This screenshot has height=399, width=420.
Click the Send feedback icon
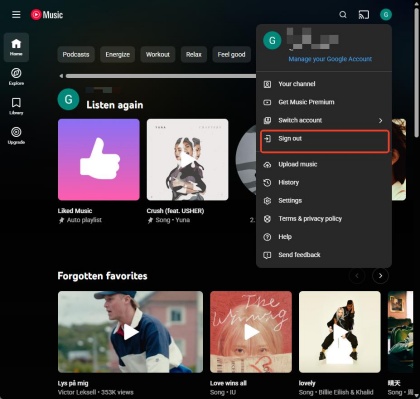click(267, 255)
